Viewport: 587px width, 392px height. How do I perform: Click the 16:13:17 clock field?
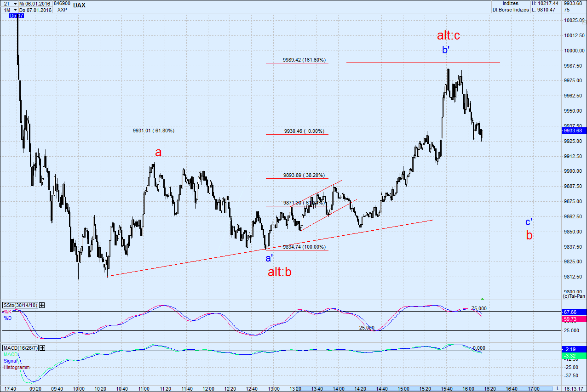[575, 387]
